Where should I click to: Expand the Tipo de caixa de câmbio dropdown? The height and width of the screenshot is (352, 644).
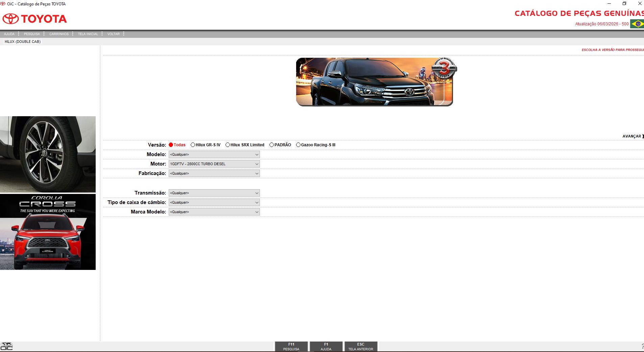point(214,202)
